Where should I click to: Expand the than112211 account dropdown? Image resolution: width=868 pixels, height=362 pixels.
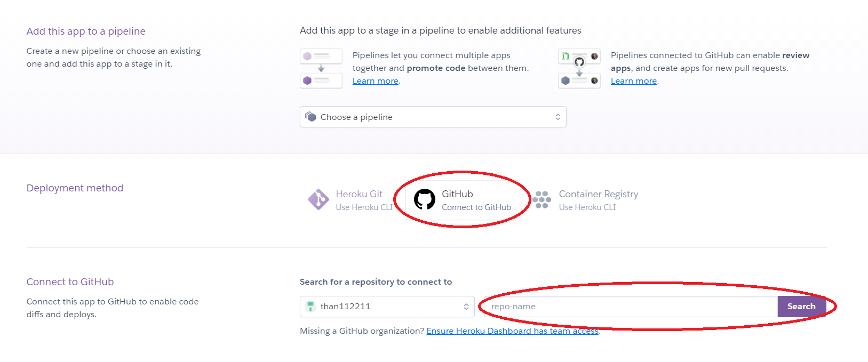pyautogui.click(x=387, y=307)
